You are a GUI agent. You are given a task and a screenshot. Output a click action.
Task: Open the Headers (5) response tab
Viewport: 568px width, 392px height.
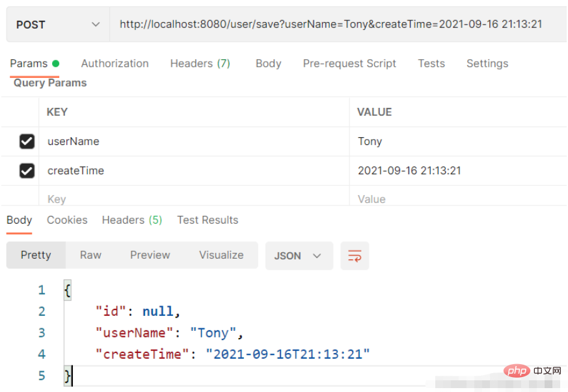[131, 220]
